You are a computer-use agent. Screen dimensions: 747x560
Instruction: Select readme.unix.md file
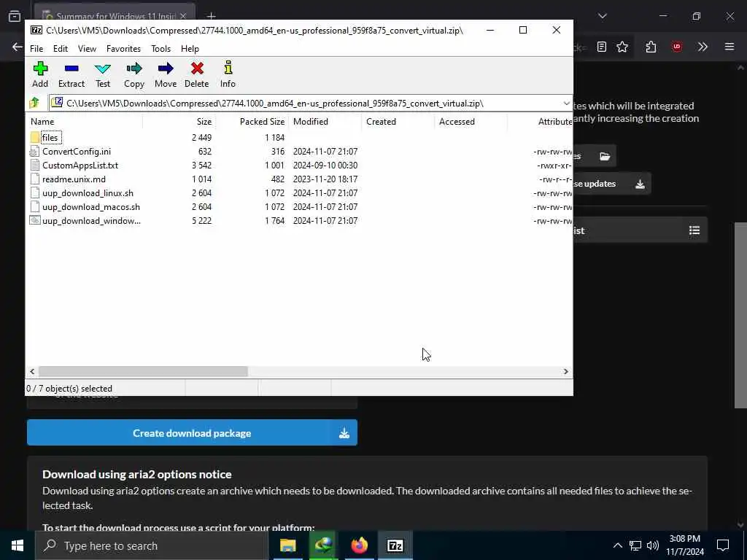74,179
